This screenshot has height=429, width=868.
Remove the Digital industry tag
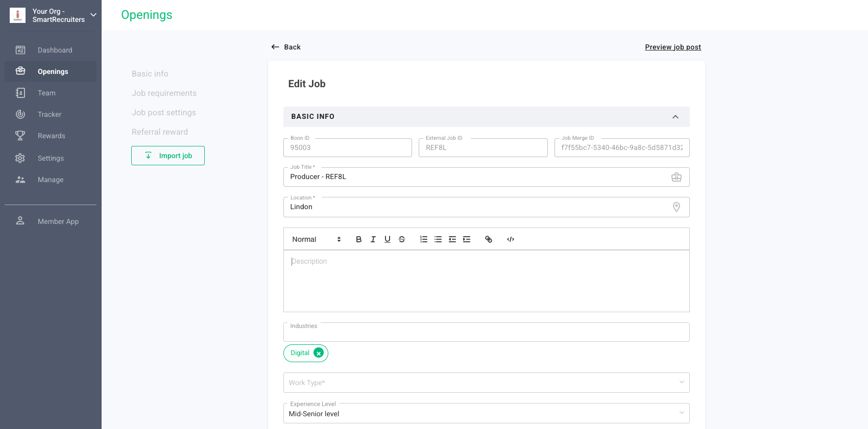[319, 353]
